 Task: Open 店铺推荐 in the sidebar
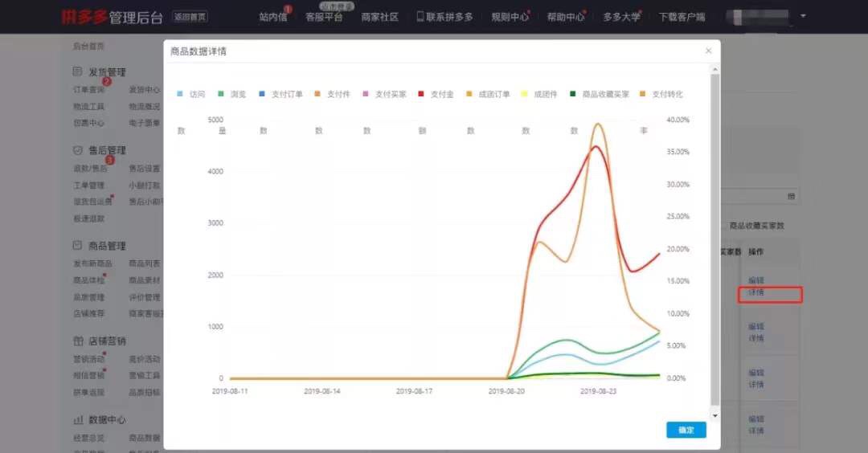click(88, 313)
